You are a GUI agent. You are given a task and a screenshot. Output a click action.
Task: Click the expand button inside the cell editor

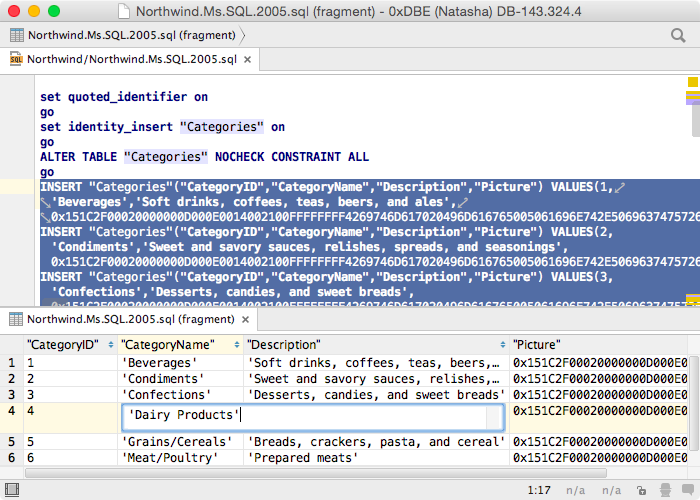pos(494,417)
